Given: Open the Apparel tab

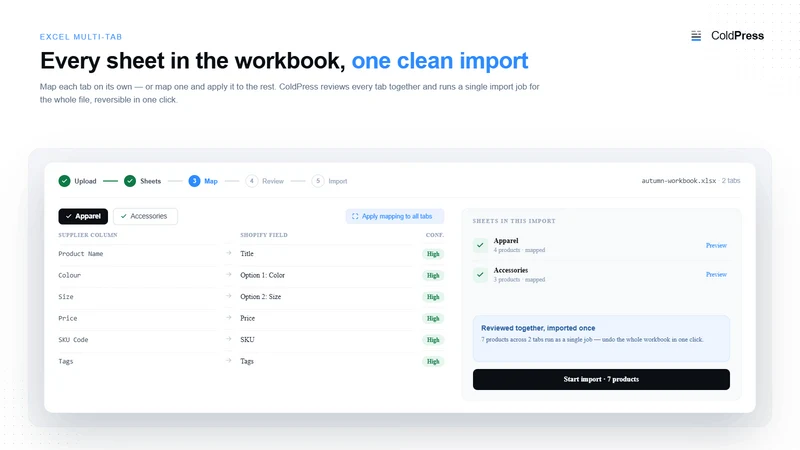Looking at the screenshot, I should (x=83, y=216).
